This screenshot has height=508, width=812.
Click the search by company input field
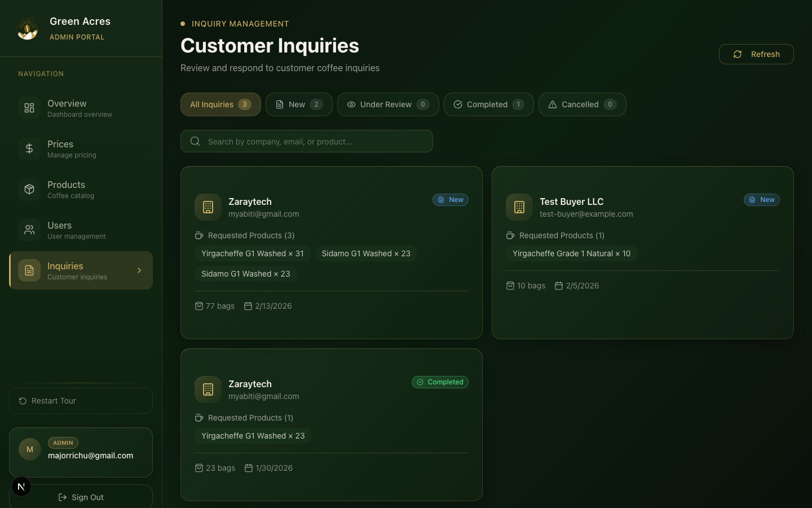[x=307, y=141]
